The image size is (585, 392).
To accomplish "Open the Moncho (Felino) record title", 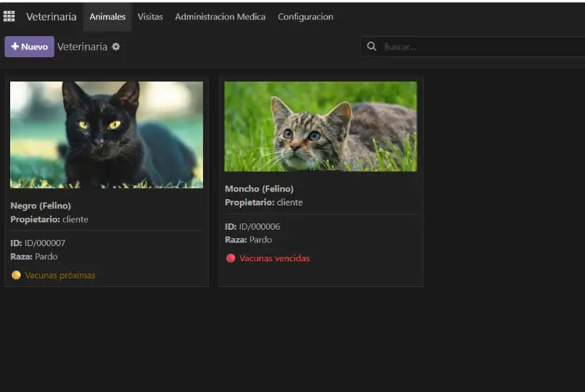I will pyautogui.click(x=259, y=189).
